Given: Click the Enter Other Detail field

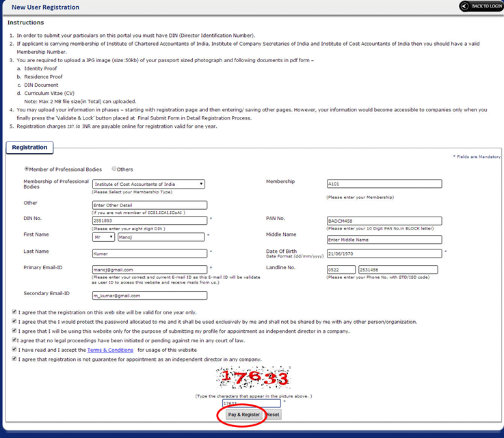Looking at the screenshot, I should click(x=150, y=205).
